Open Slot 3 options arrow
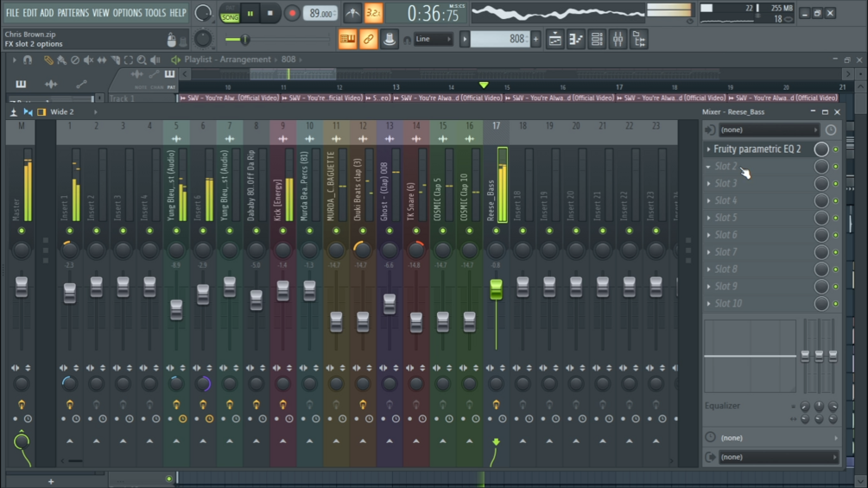Image resolution: width=868 pixels, height=488 pixels. pos(708,184)
